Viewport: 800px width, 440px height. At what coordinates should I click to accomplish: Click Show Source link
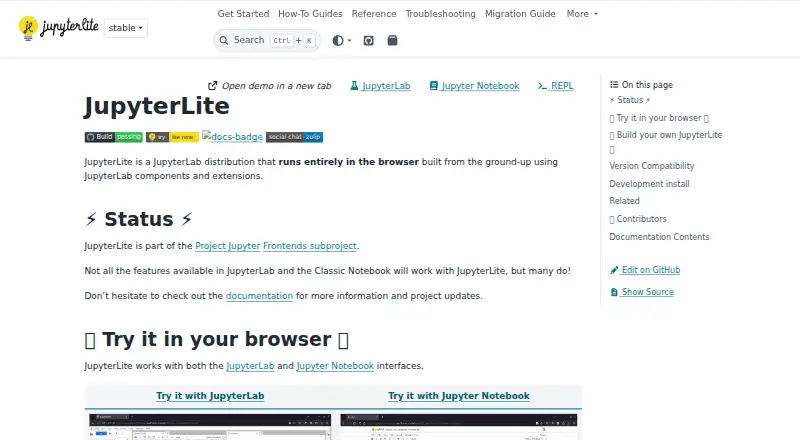(642, 292)
